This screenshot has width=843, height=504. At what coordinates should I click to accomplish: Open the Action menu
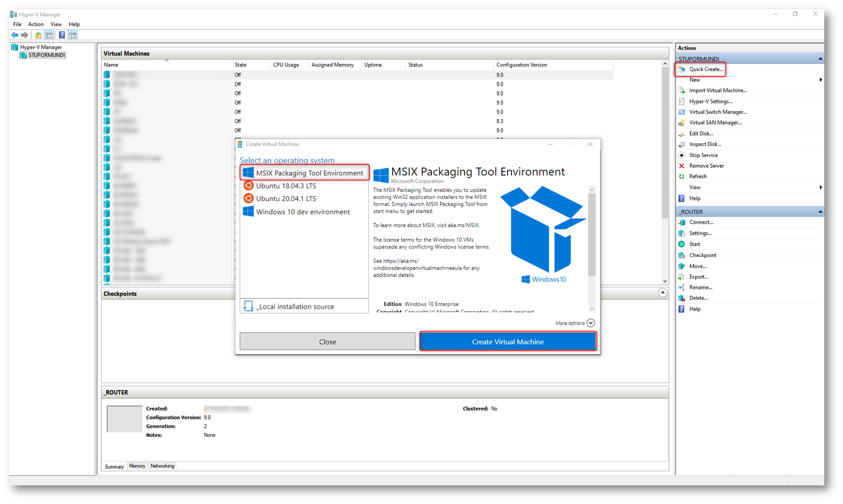click(x=36, y=24)
